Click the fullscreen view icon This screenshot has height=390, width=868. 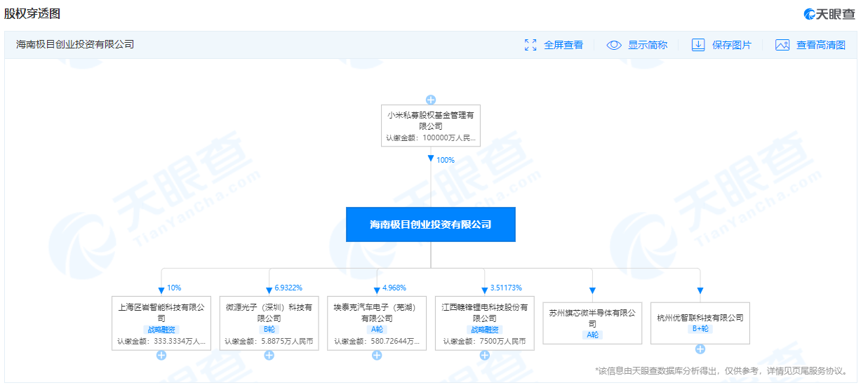tap(530, 45)
